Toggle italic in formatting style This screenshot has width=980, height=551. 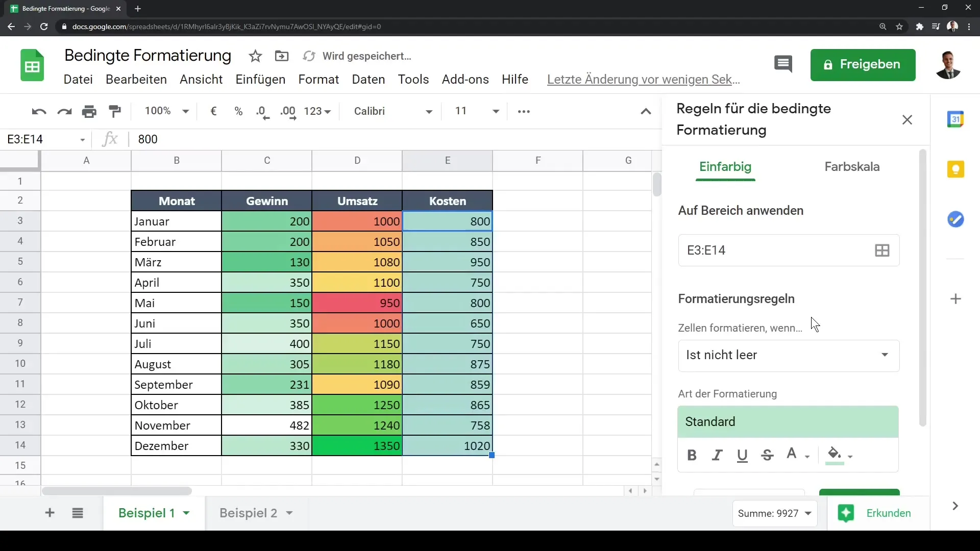point(717,455)
